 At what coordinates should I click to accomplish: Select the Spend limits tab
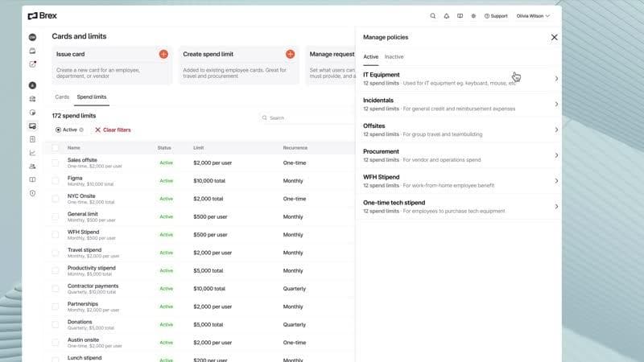pos(92,97)
